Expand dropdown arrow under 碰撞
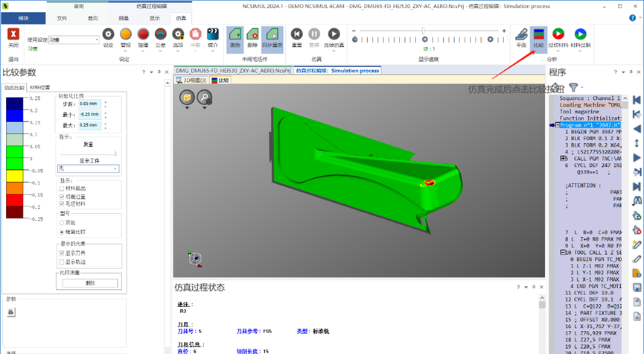This screenshot has width=644, height=354. (143, 51)
